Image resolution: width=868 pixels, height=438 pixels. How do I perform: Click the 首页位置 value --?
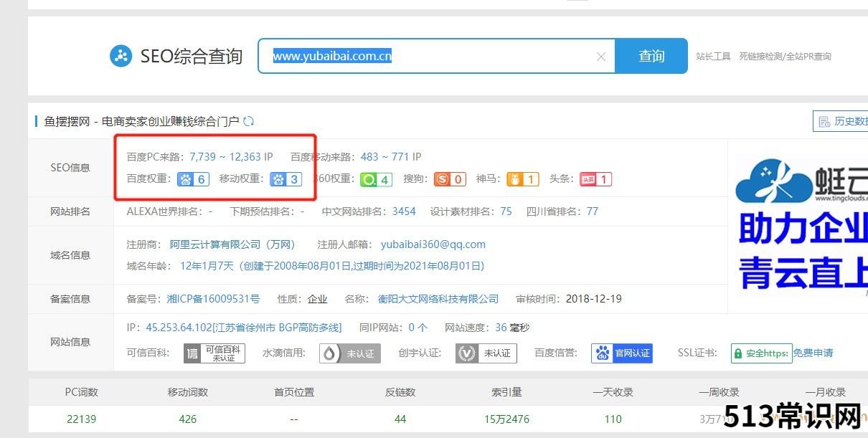[x=294, y=419]
